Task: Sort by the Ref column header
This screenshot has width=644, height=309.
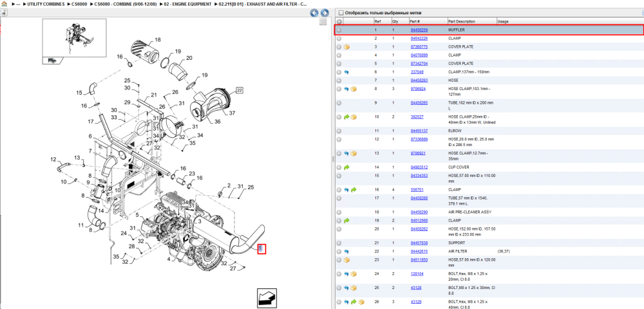Action: (x=377, y=22)
